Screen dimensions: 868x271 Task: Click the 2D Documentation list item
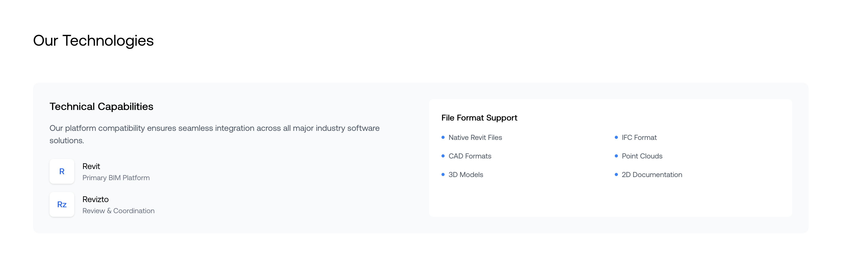click(x=652, y=174)
